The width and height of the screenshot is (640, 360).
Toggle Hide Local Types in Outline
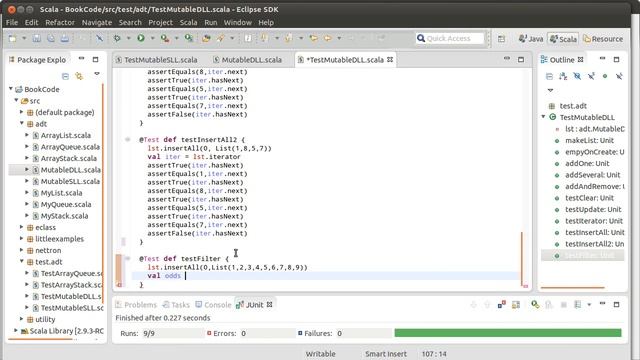pos(619,76)
